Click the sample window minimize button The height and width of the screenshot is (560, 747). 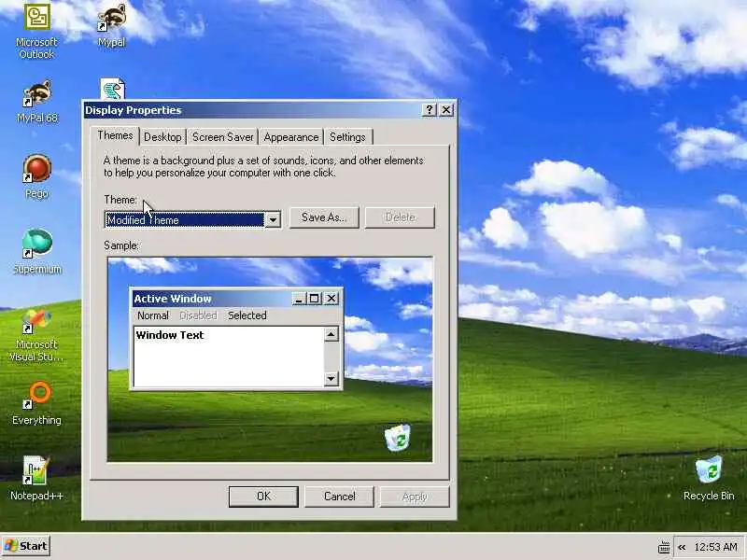tap(299, 299)
